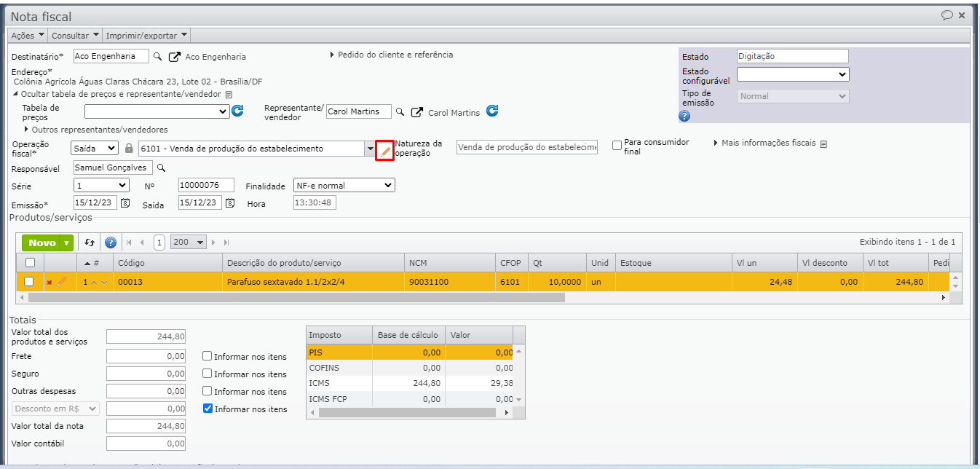Open the Série dropdown
The image size is (980, 469).
coord(101,185)
